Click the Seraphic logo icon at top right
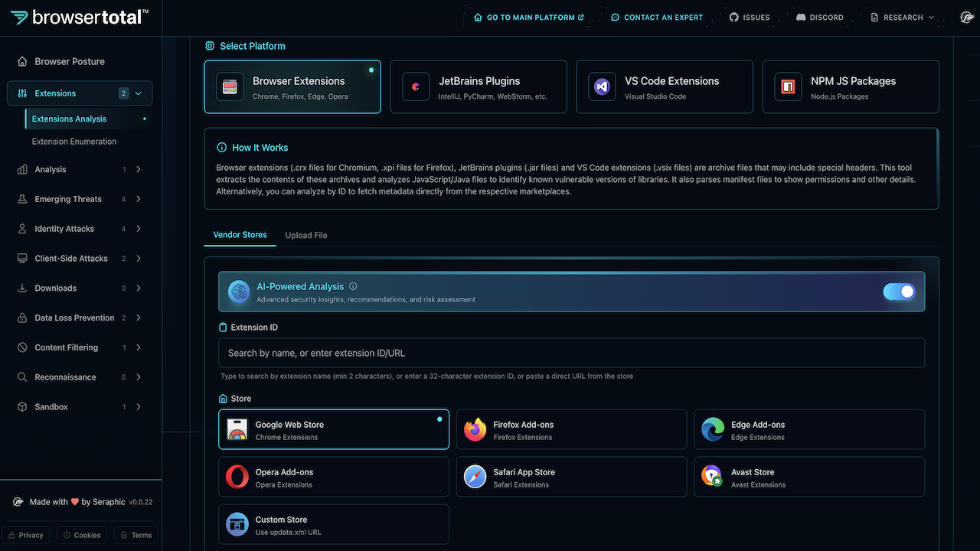The image size is (980, 551). click(968, 17)
